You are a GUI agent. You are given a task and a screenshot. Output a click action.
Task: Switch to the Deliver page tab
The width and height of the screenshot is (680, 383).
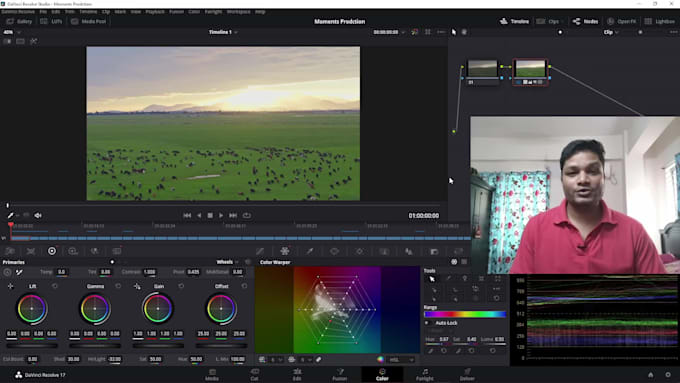coord(467,375)
